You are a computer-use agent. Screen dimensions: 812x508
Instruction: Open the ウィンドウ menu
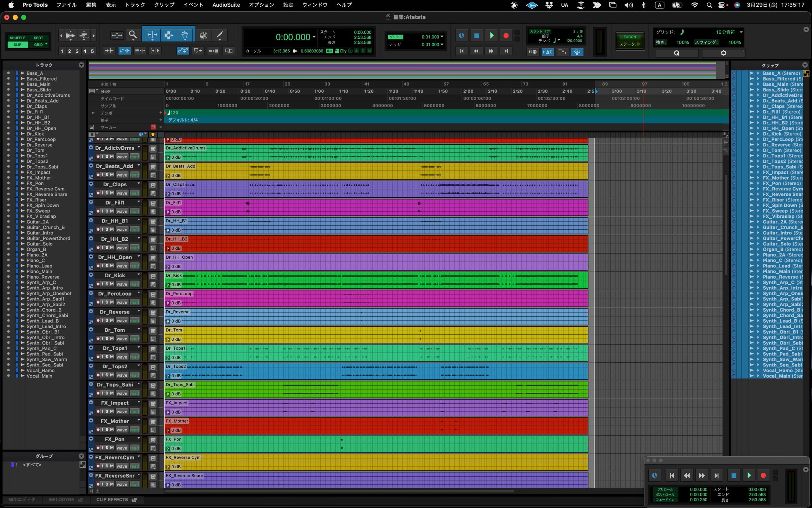(315, 5)
